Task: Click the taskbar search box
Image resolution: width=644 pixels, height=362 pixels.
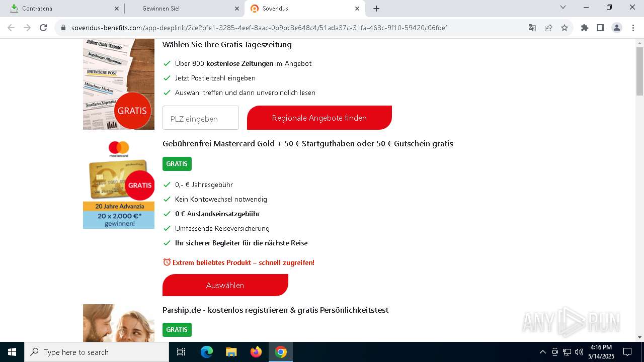Action: click(x=97, y=352)
